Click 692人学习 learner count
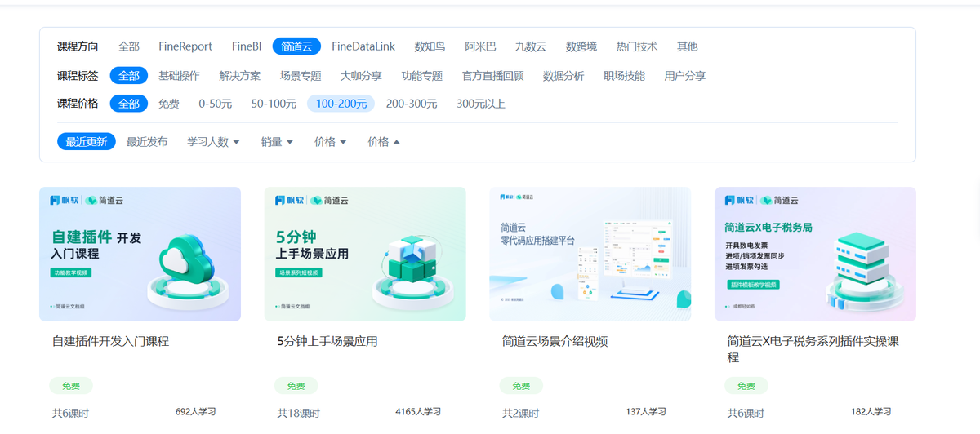Viewport: 980px width, 434px height. point(196,412)
